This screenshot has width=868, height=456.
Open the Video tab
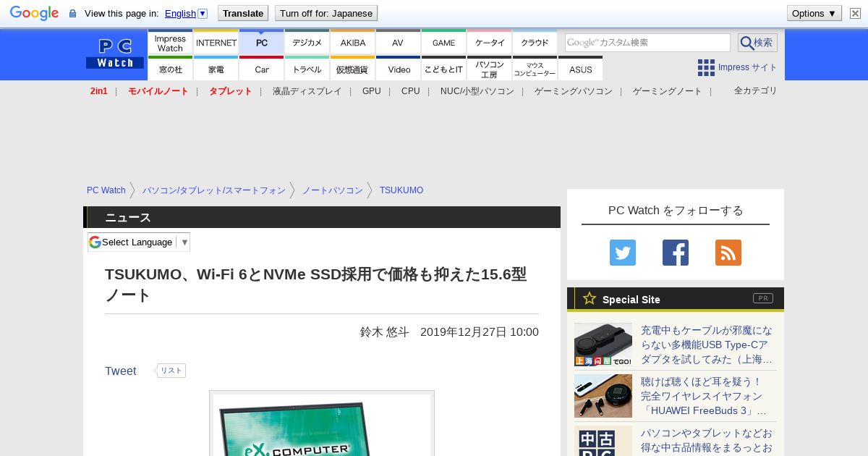click(399, 69)
